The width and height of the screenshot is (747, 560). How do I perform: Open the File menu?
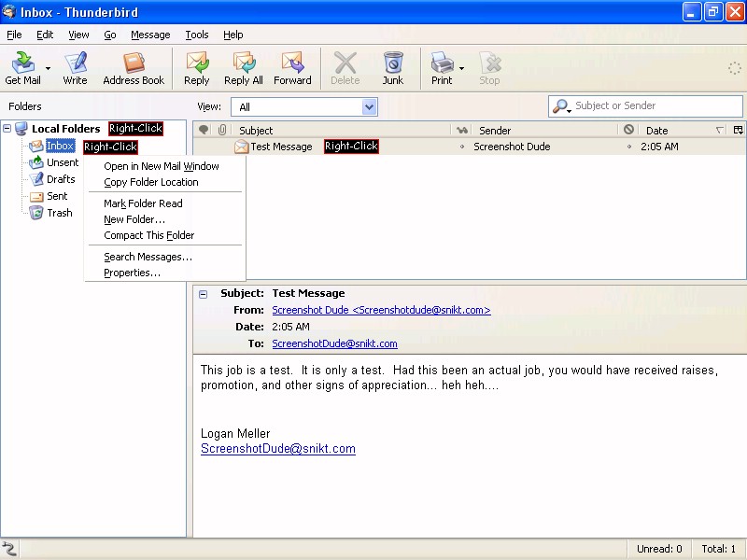point(14,35)
